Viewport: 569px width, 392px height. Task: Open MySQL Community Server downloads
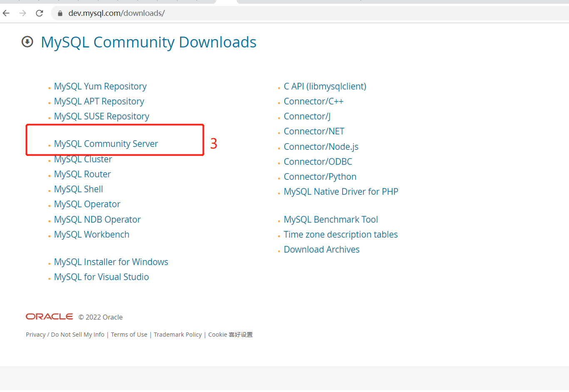[106, 144]
